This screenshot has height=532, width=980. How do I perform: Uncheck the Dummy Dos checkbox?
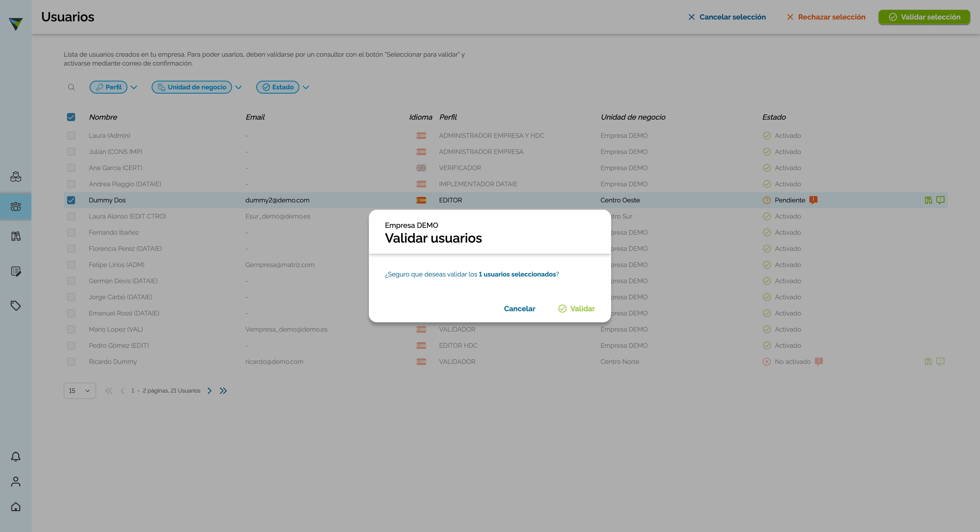click(71, 200)
